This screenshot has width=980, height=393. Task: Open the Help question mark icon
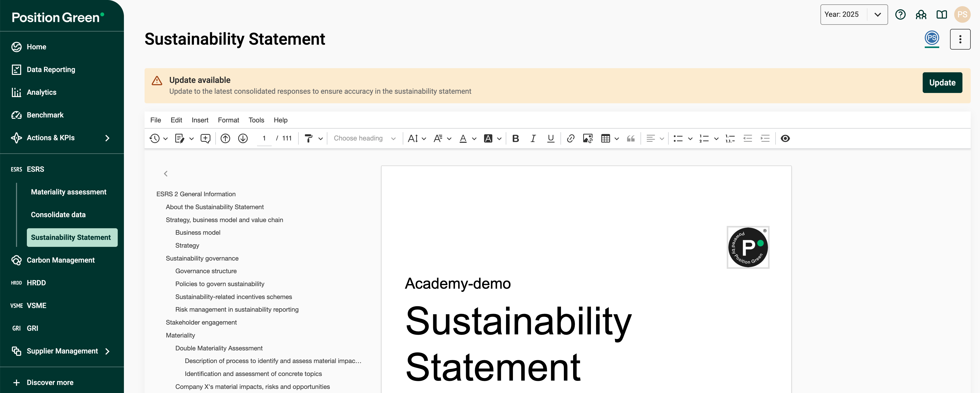tap(900, 14)
